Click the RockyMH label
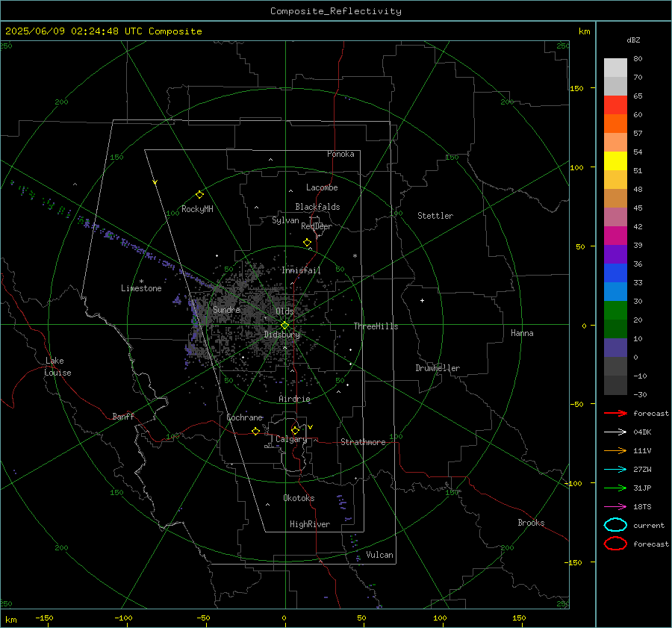The width and height of the screenshot is (672, 628). point(197,209)
